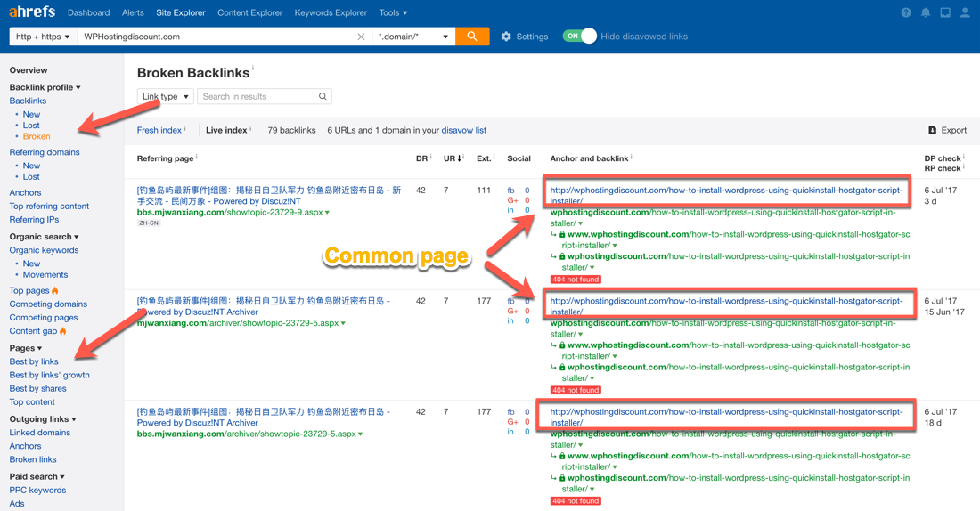Open the *.domain/* mode dropdown

tap(413, 36)
